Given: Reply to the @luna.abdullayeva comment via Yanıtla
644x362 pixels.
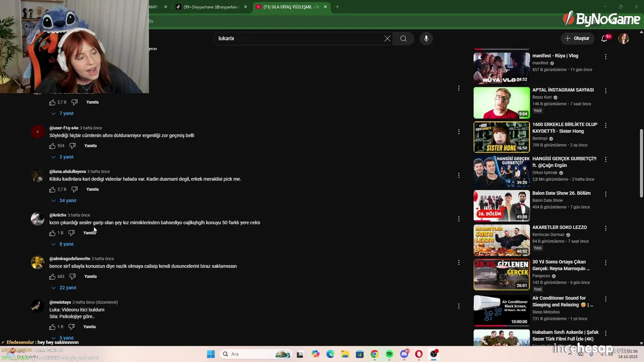Looking at the screenshot, I should point(93,190).
